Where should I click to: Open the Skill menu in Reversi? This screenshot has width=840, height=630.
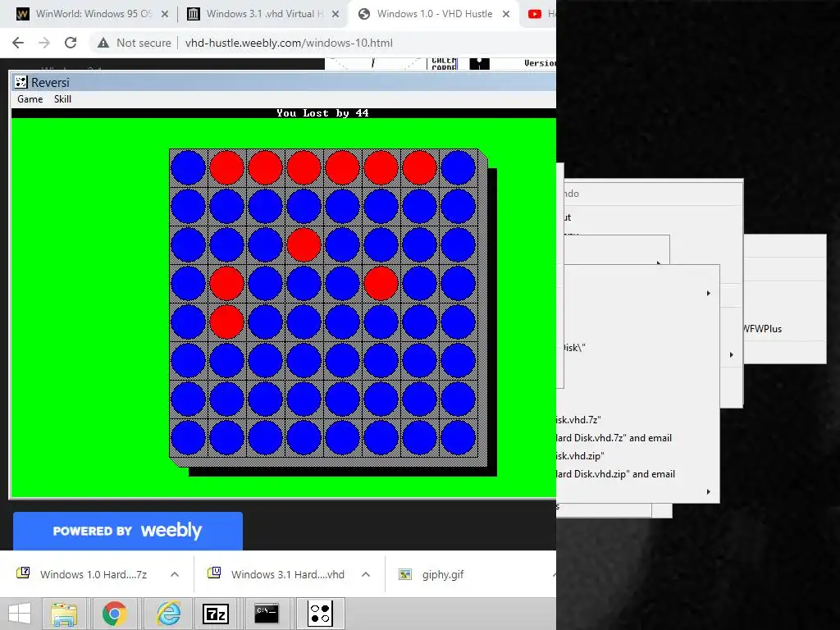pos(62,99)
